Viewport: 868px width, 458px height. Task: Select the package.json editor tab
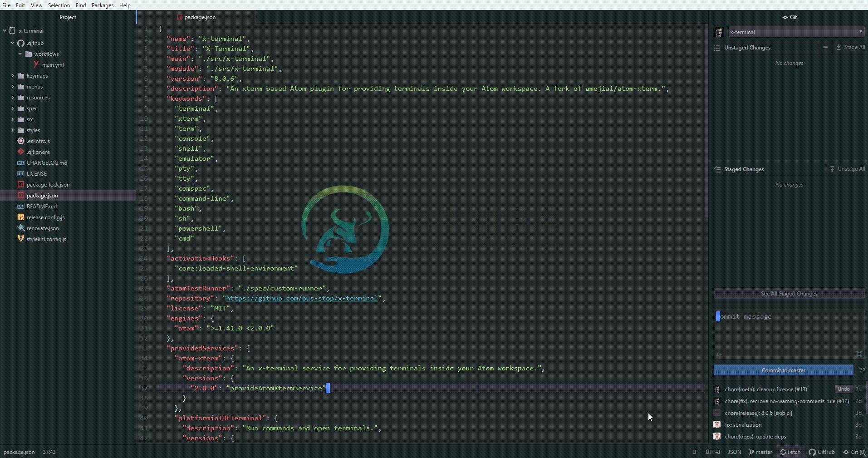196,17
